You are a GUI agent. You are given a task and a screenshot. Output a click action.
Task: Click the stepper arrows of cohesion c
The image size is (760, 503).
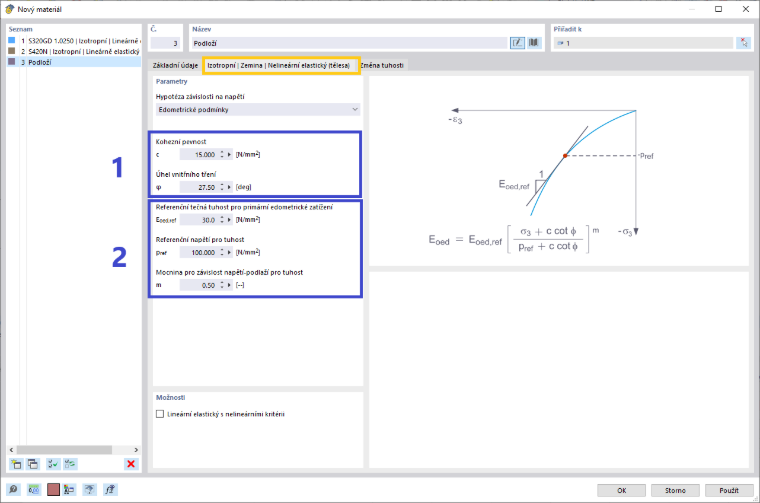tap(222, 155)
